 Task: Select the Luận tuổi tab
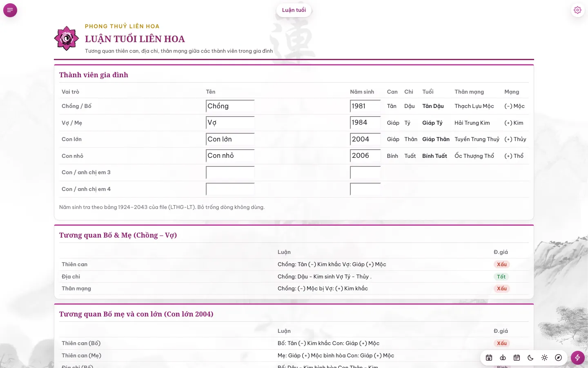click(294, 10)
